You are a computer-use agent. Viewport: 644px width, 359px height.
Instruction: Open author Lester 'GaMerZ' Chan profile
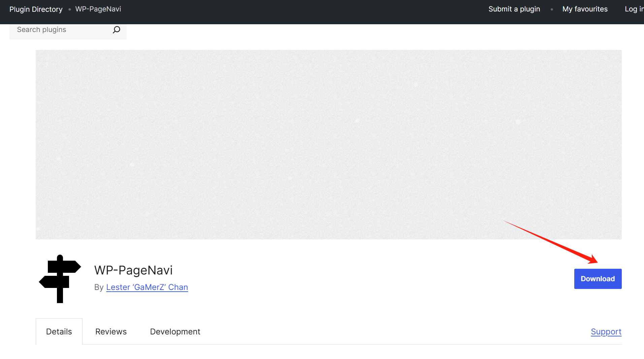point(147,287)
